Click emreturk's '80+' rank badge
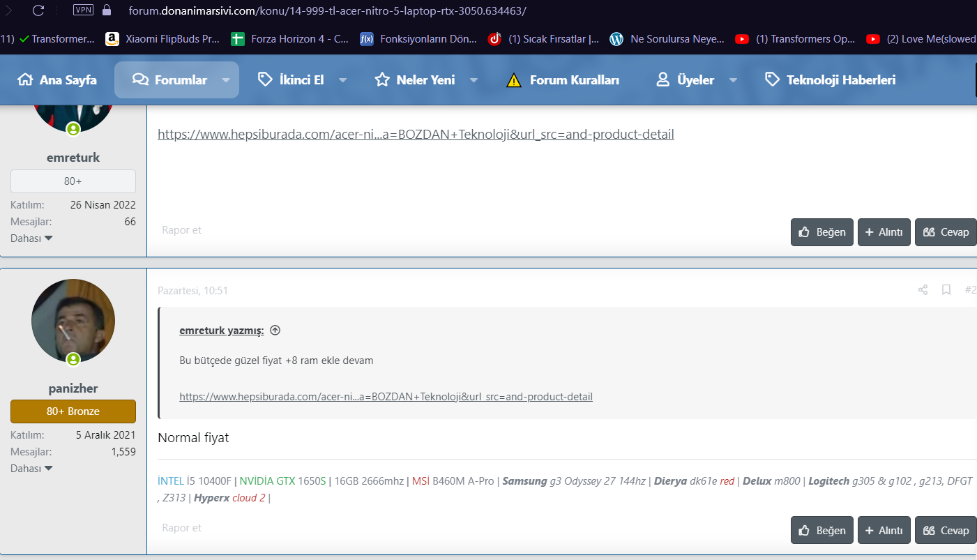 click(73, 181)
